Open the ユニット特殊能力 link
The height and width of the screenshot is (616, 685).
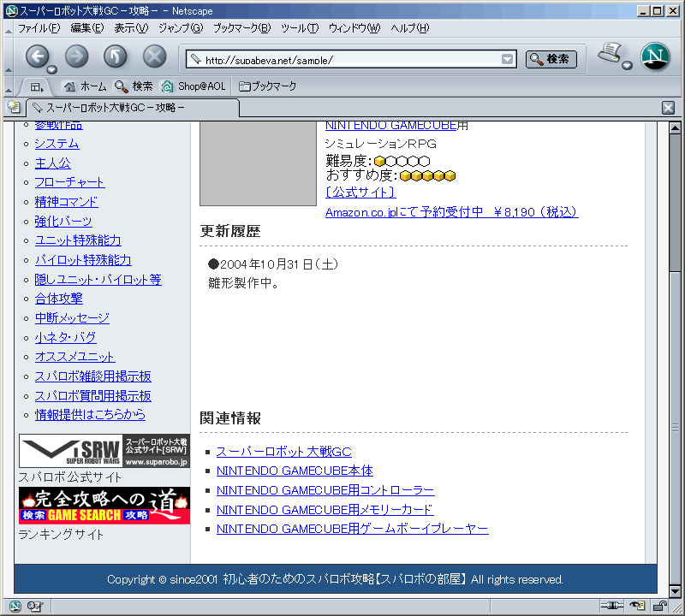(78, 240)
